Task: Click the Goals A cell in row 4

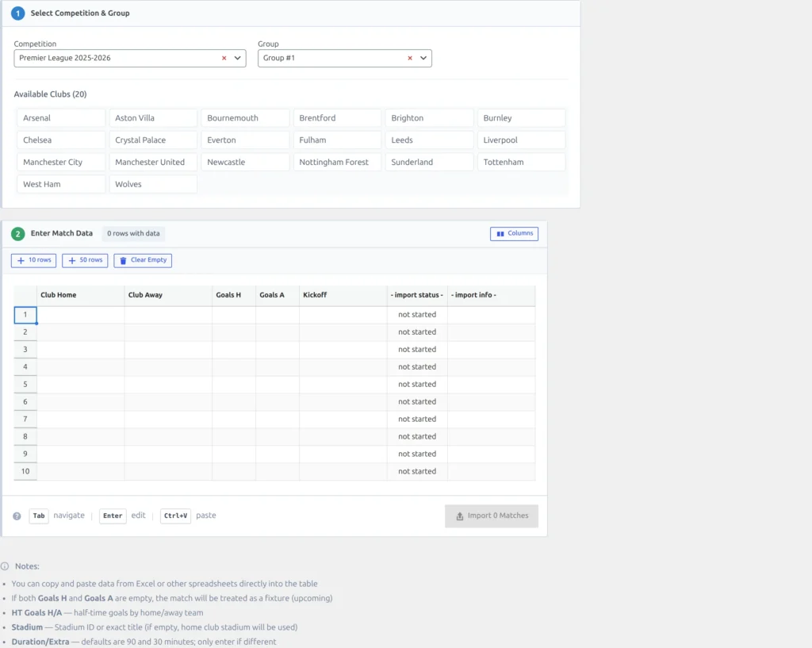Action: click(278, 366)
